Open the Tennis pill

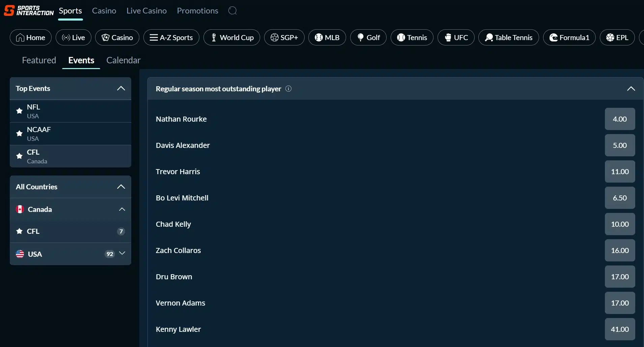pos(412,37)
